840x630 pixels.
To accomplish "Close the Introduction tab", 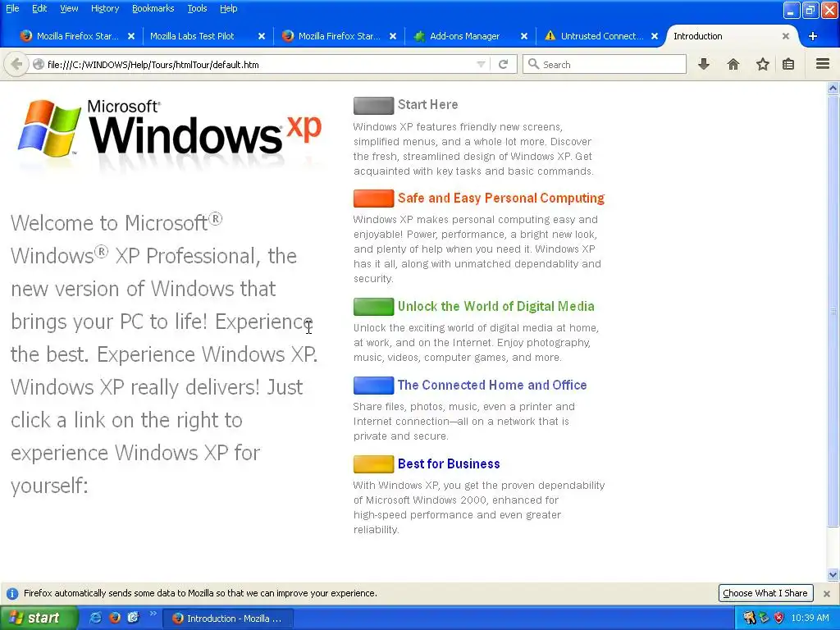I will (x=785, y=36).
